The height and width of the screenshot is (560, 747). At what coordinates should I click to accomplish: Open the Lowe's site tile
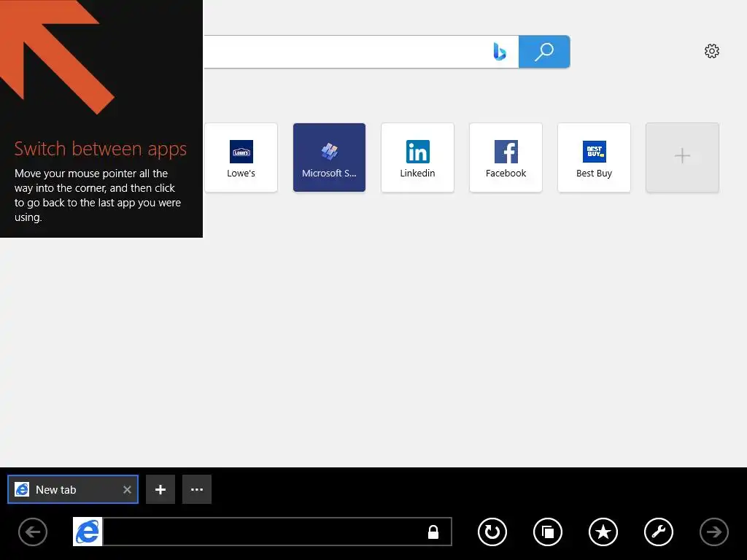click(x=241, y=157)
